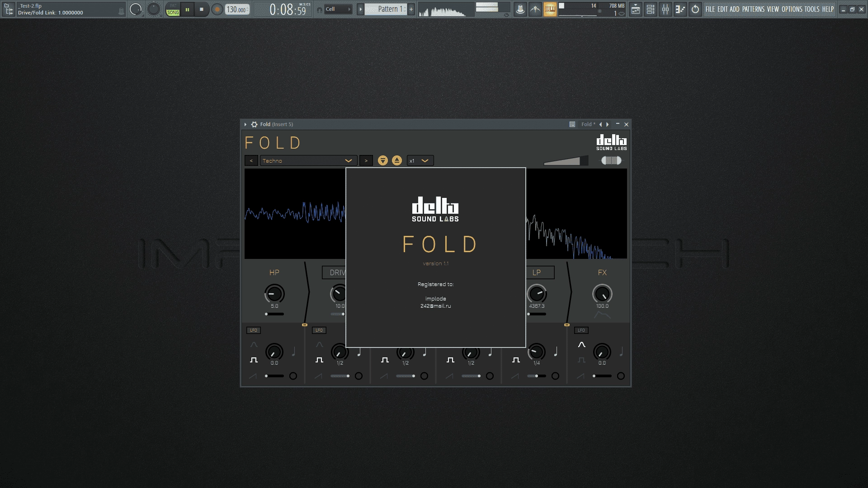Click the pause button in transport
Screen dimensions: 868x488
click(187, 9)
